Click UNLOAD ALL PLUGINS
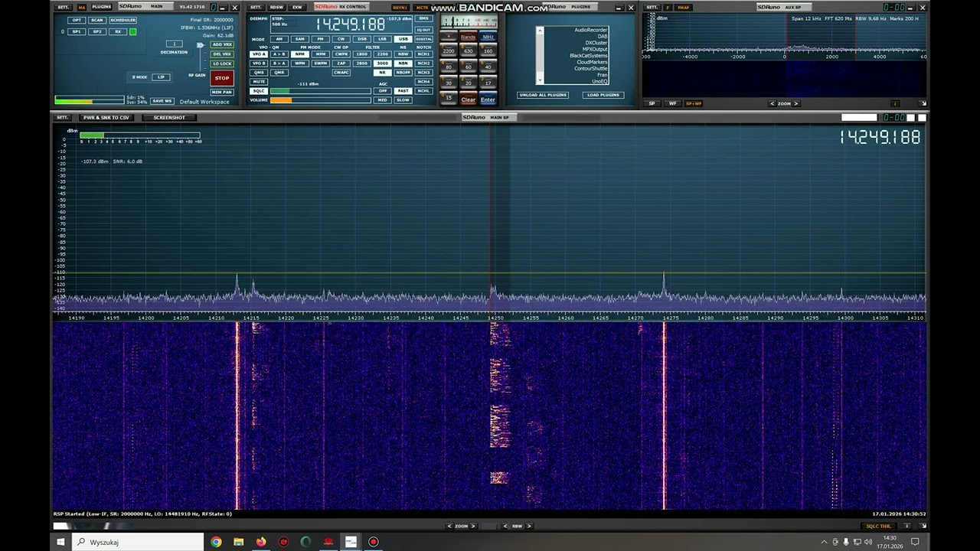This screenshot has width=980, height=551. (543, 95)
